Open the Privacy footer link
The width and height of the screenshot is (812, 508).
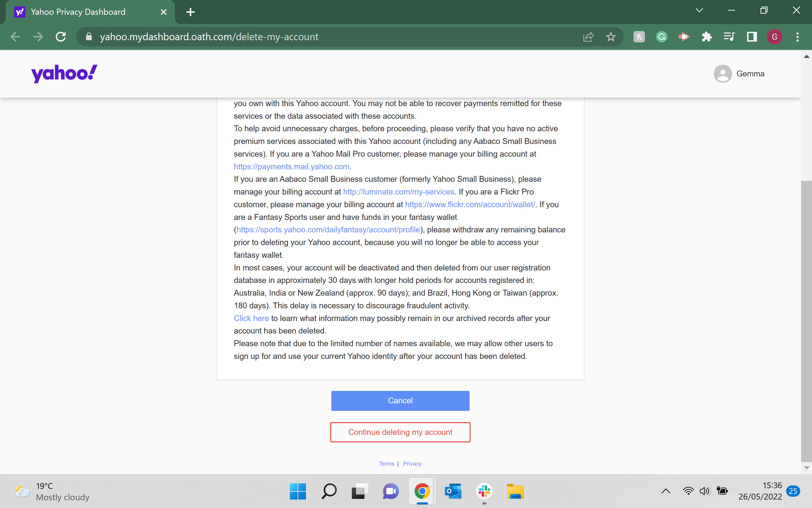pyautogui.click(x=412, y=464)
